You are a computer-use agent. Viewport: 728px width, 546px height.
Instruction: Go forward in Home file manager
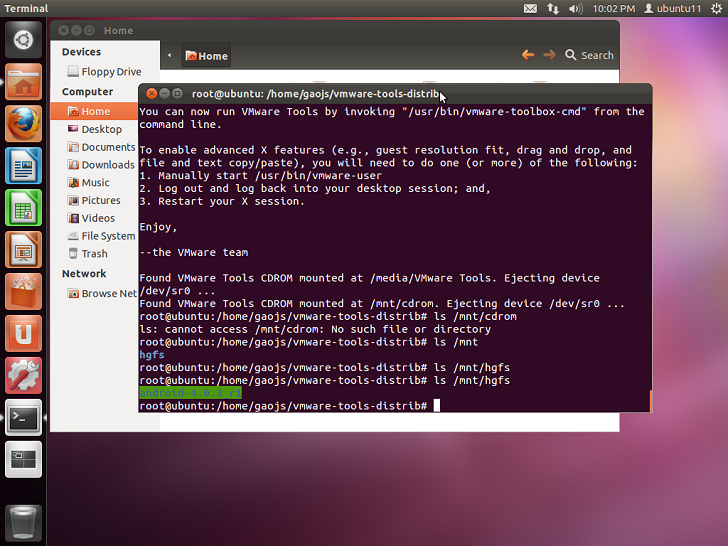(549, 55)
